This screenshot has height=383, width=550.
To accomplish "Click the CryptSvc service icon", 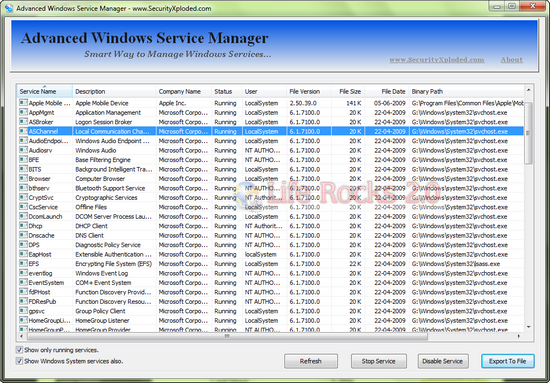I will (x=23, y=197).
